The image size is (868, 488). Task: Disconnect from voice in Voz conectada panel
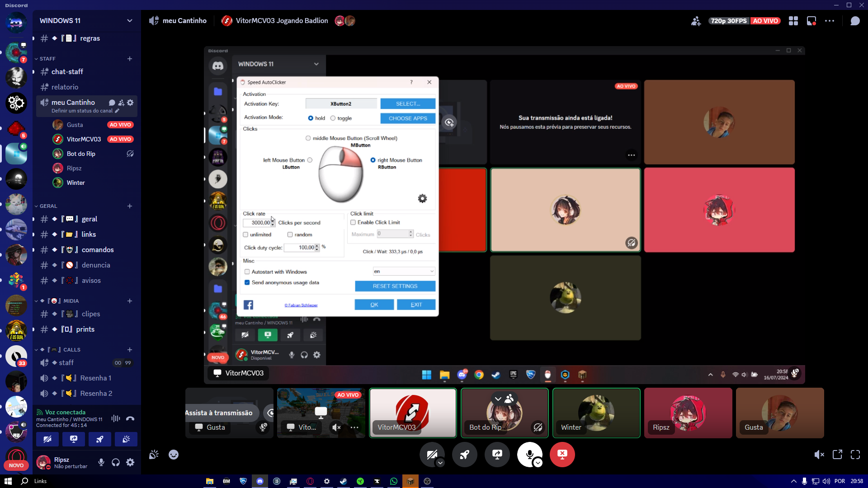[130, 418]
